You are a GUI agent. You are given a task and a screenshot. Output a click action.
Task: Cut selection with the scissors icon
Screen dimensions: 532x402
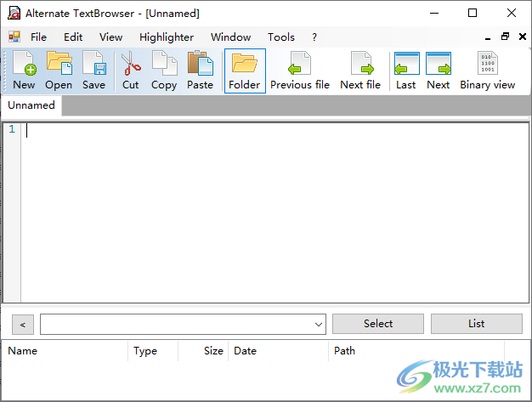tap(131, 71)
